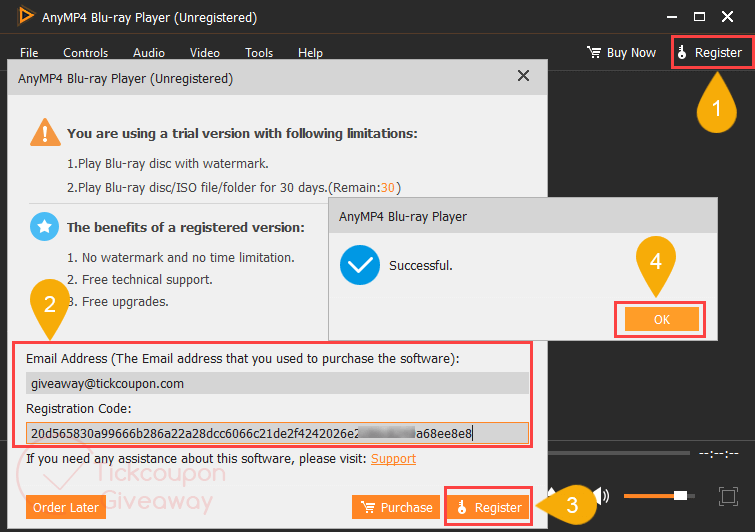Open the File menu
755x532 pixels.
coord(29,53)
